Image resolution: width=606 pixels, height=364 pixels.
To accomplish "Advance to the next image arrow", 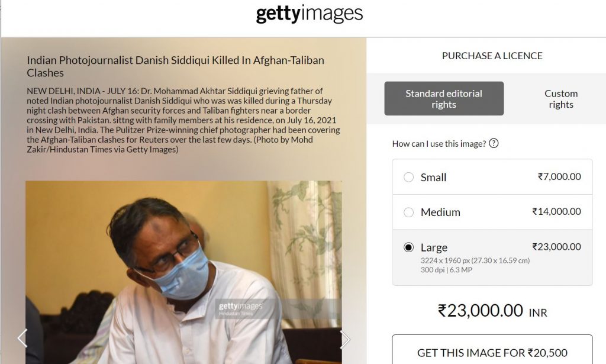I will [346, 339].
